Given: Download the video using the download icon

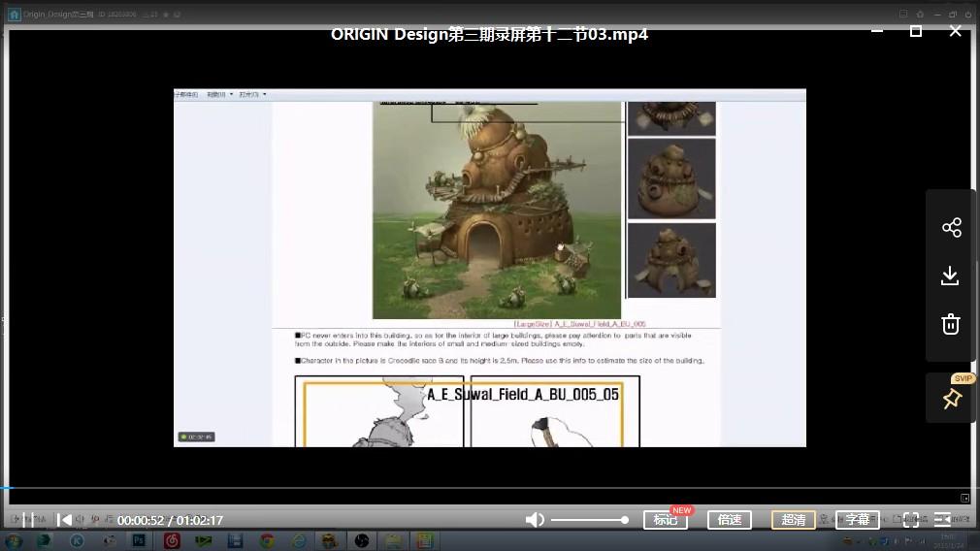Looking at the screenshot, I should pyautogui.click(x=950, y=275).
